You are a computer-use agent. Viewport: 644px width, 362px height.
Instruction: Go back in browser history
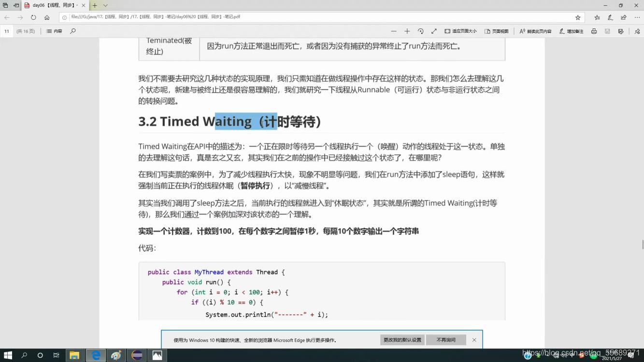[x=7, y=17]
